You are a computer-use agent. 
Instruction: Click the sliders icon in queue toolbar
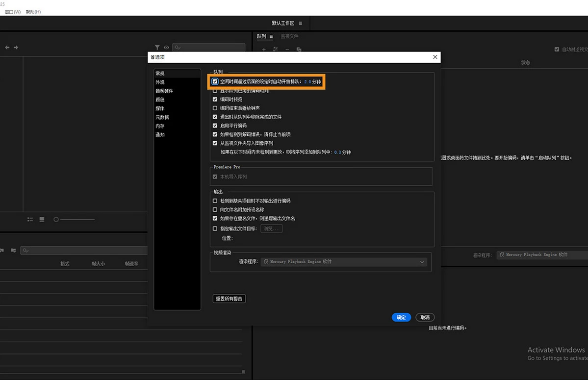[x=276, y=50]
